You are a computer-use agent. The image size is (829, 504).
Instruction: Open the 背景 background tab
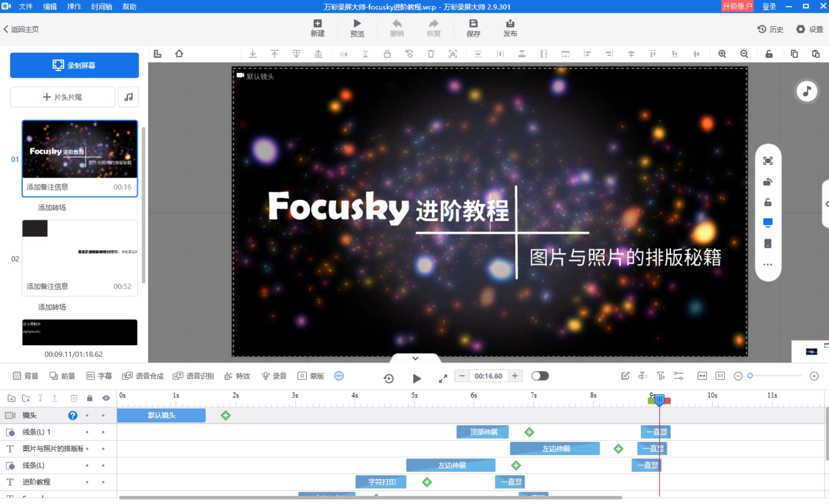pos(26,376)
